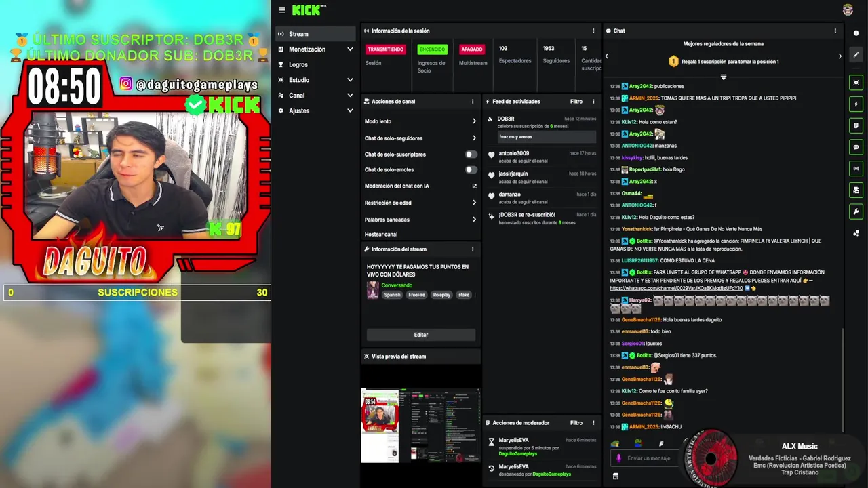This screenshot has width=868, height=488.
Task: Click the wrench icon in right sidebar
Action: (856, 212)
